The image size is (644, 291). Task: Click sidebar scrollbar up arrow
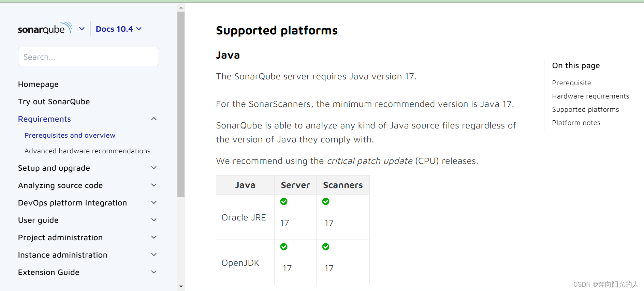pyautogui.click(x=181, y=7)
